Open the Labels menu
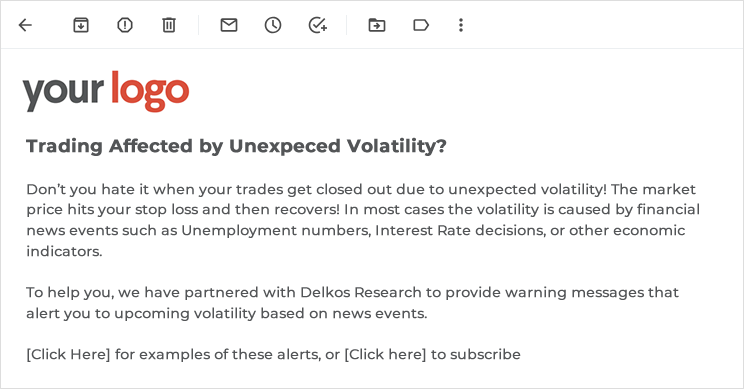 click(421, 25)
